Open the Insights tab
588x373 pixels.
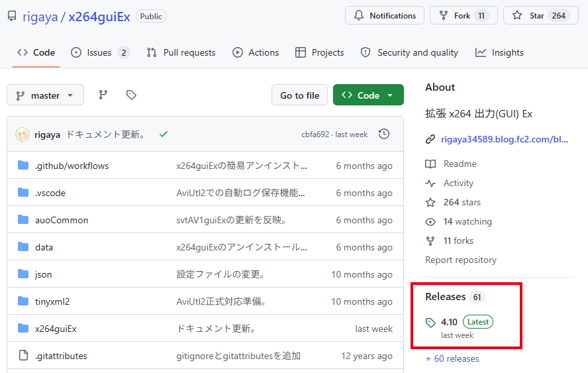point(499,52)
